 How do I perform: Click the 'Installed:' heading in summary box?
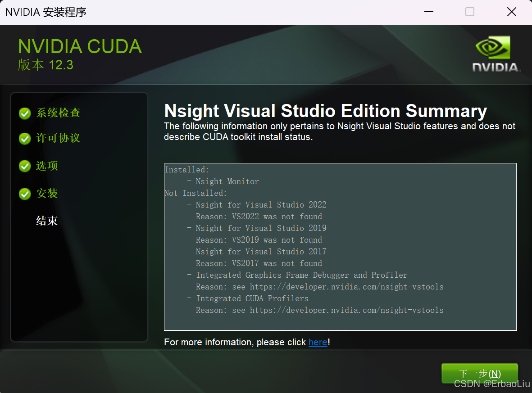point(187,170)
